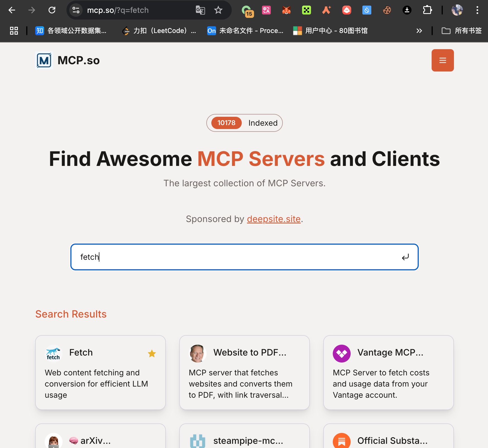
Task: Follow the deepsite.site sponsor link
Action: pos(274,219)
